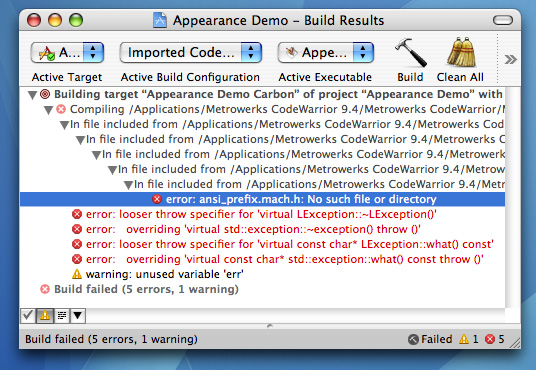Collapse the Building target Appearance Demo Carbon row
Image resolution: width=536 pixels, height=370 pixels.
pos(32,95)
